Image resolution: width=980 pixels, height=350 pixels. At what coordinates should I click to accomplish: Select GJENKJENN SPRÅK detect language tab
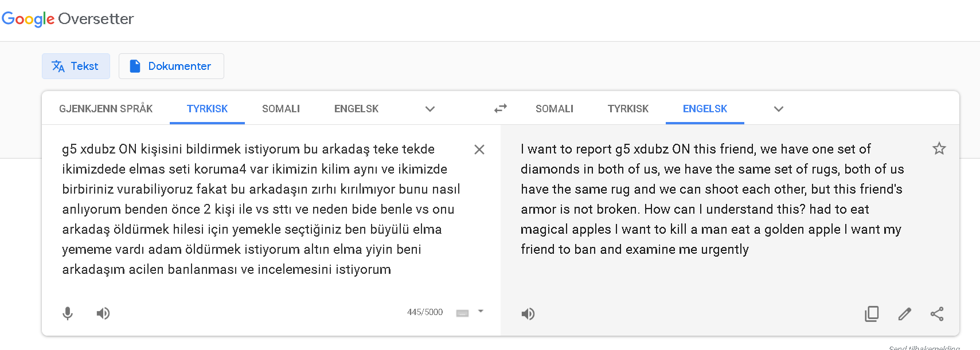(x=106, y=108)
